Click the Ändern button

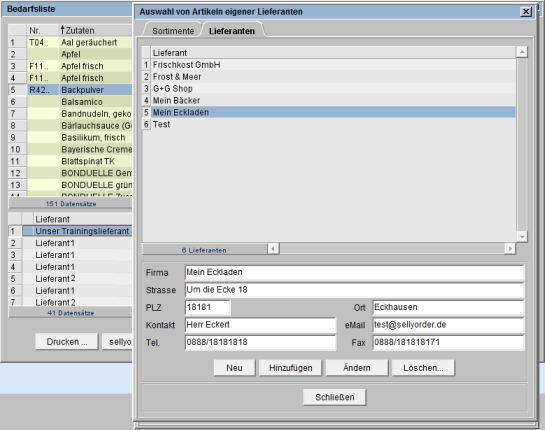(357, 368)
